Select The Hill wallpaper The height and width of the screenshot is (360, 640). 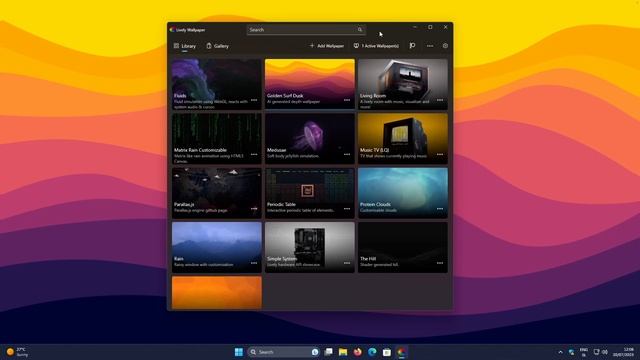point(403,247)
